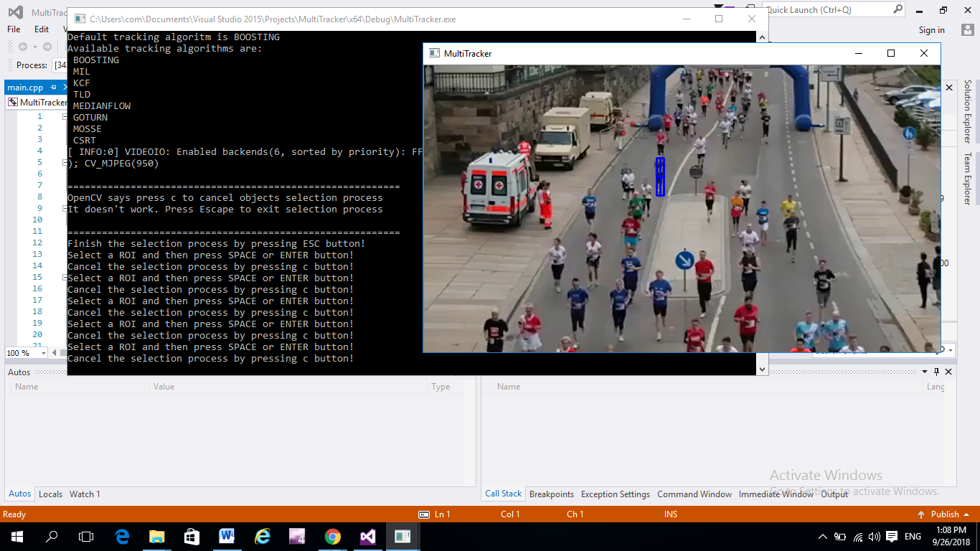Collapse code block at line 15
This screenshot has height=551, width=980.
pos(64,277)
